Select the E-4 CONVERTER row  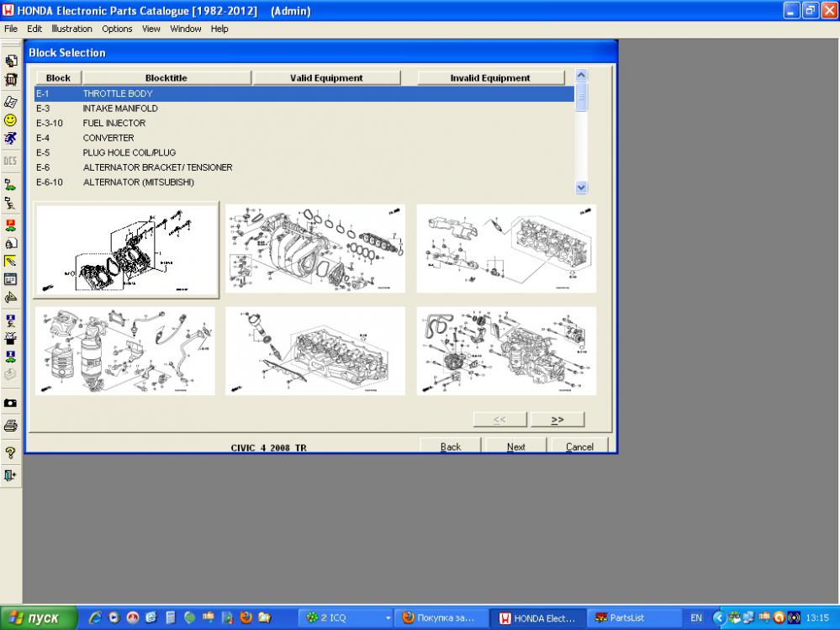[304, 138]
